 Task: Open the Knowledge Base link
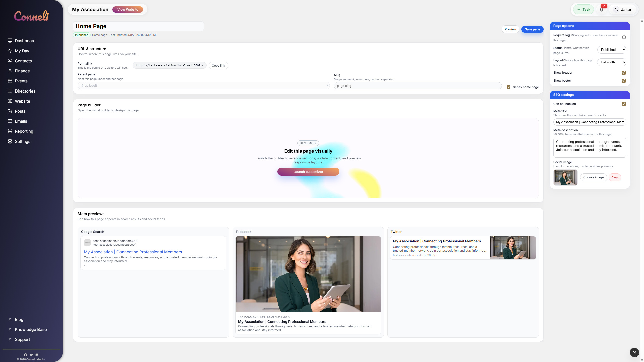coord(30,329)
